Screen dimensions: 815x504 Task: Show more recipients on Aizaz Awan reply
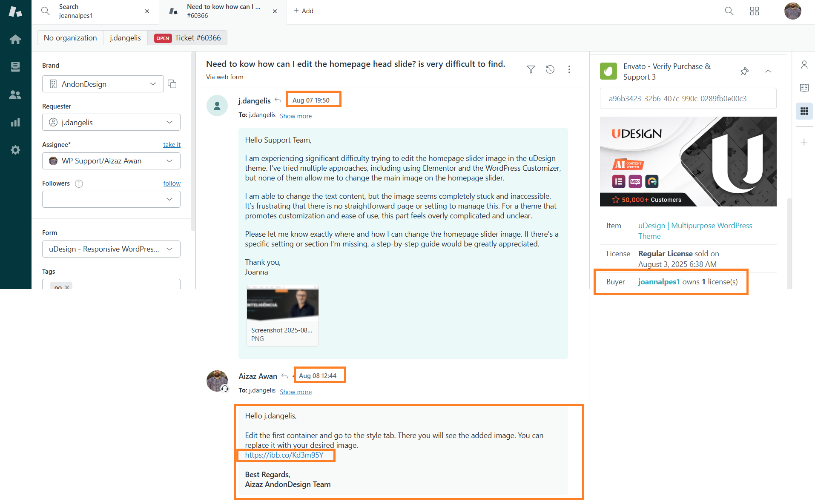point(296,392)
